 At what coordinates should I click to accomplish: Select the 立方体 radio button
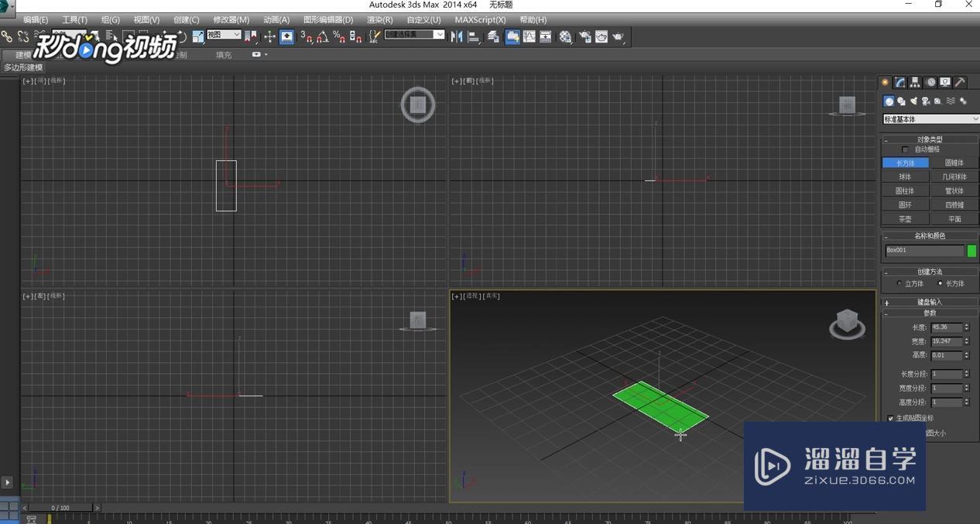pos(899,284)
